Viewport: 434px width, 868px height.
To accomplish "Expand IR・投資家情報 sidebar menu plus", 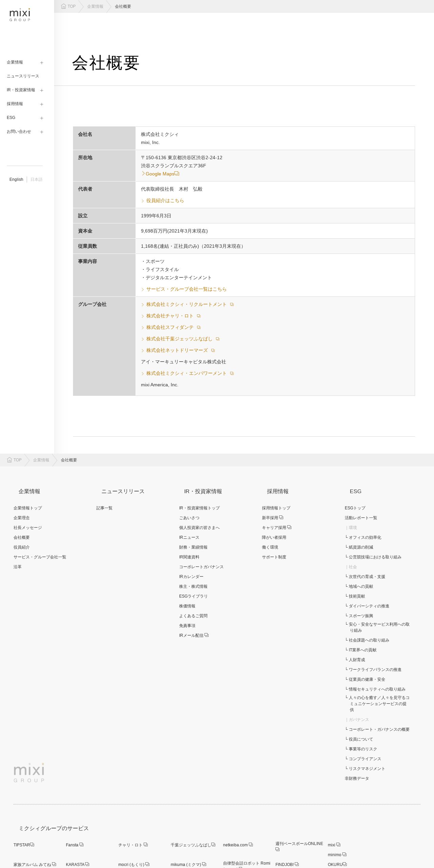I will (42, 90).
